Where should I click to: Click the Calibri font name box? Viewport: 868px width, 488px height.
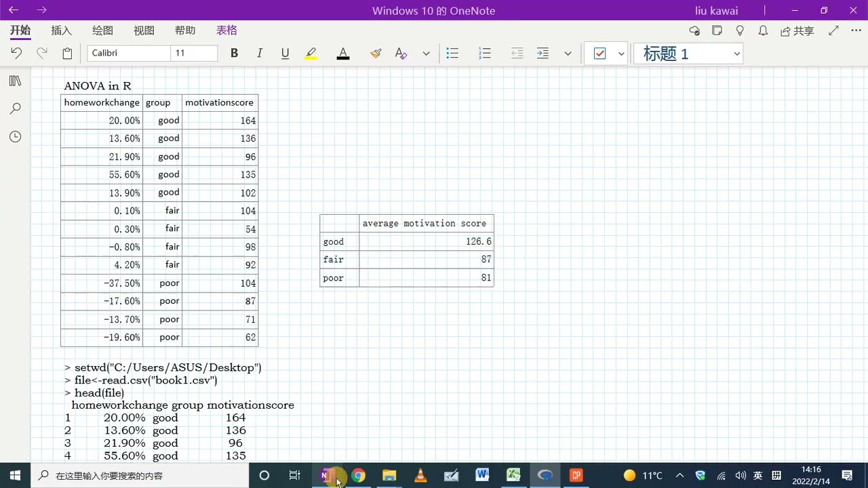click(x=129, y=53)
